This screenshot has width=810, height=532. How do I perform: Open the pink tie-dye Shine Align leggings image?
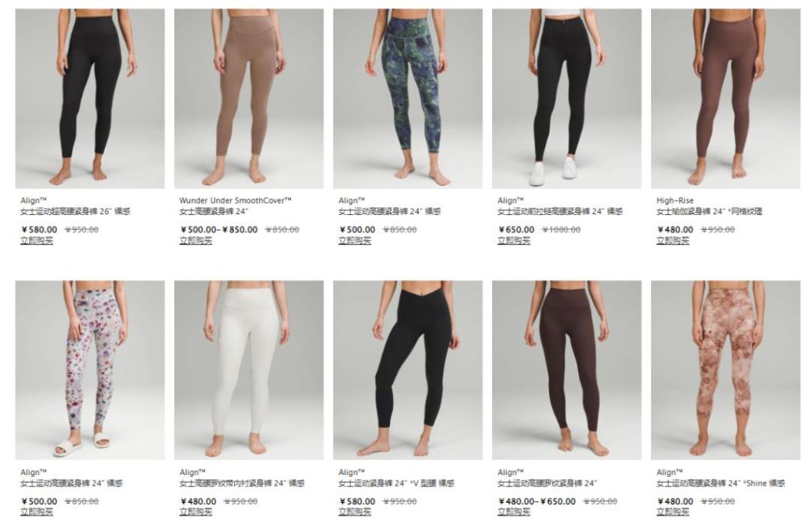coord(726,370)
